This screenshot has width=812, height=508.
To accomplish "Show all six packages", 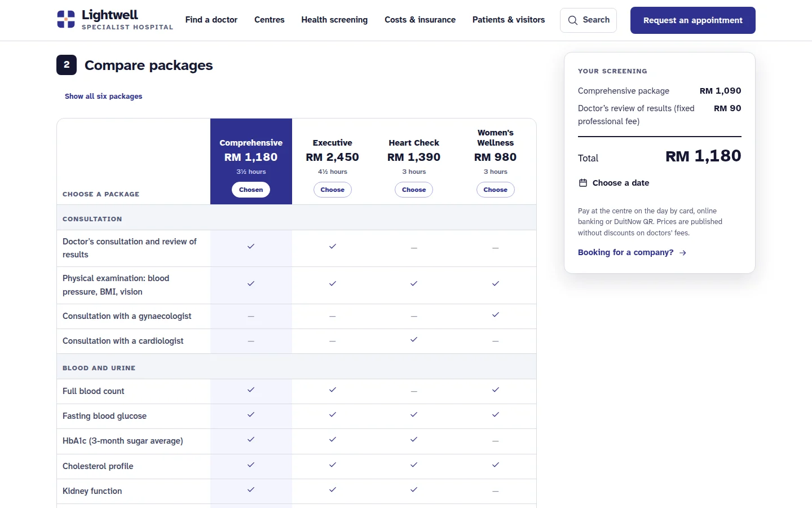I will (103, 97).
